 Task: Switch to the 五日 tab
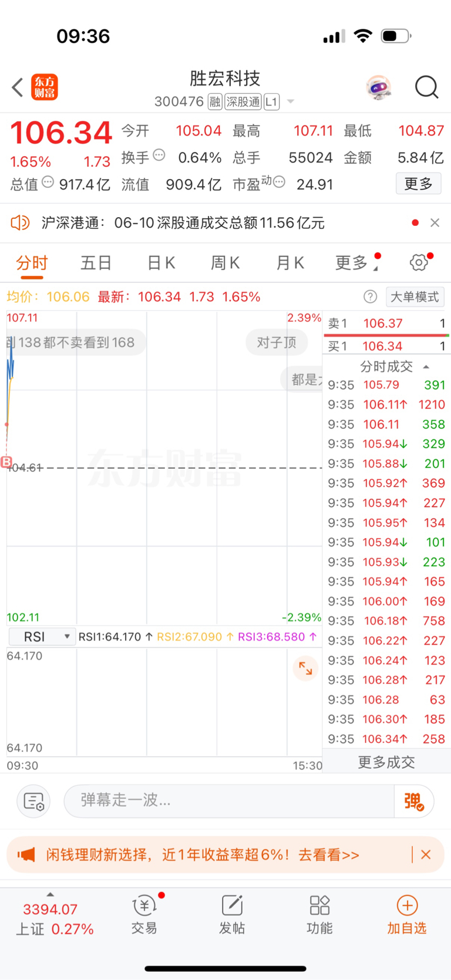tap(96, 263)
